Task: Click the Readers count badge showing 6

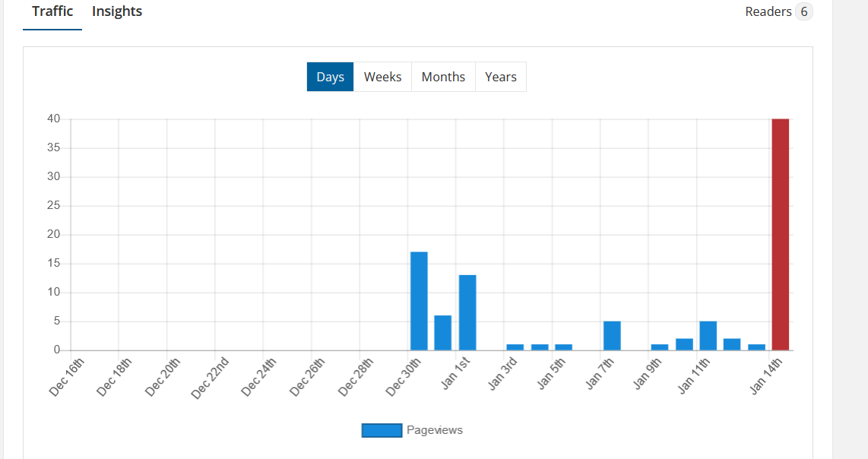Action: pyautogui.click(x=803, y=11)
